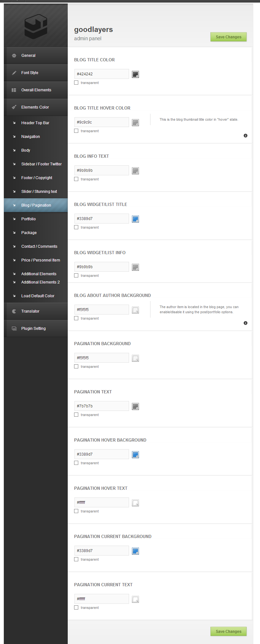Click the layout icon beside Overall Elements

click(x=14, y=90)
